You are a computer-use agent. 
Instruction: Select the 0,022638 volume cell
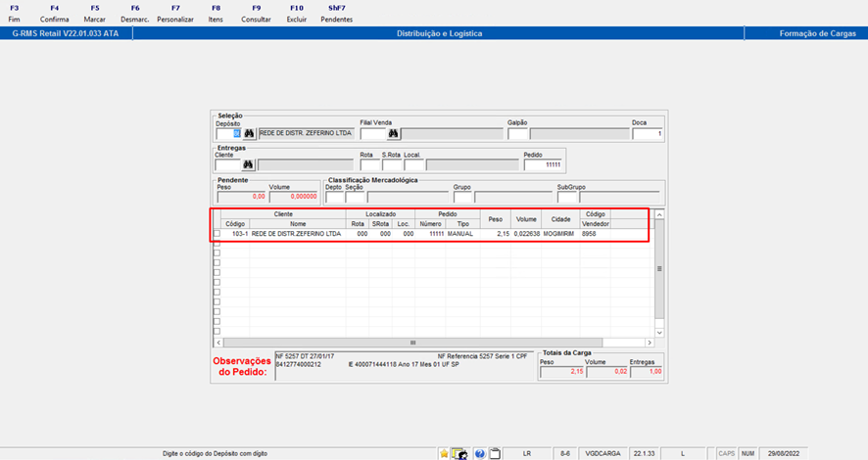pos(526,234)
